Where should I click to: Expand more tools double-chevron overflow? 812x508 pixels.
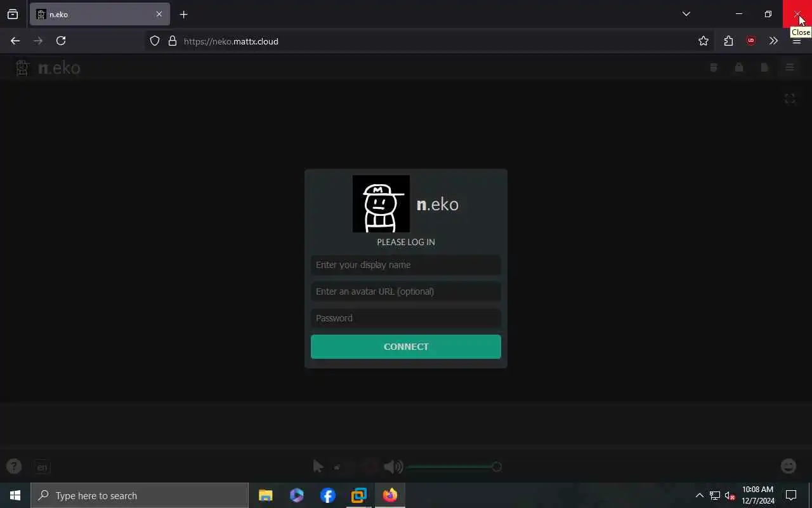coord(773,41)
